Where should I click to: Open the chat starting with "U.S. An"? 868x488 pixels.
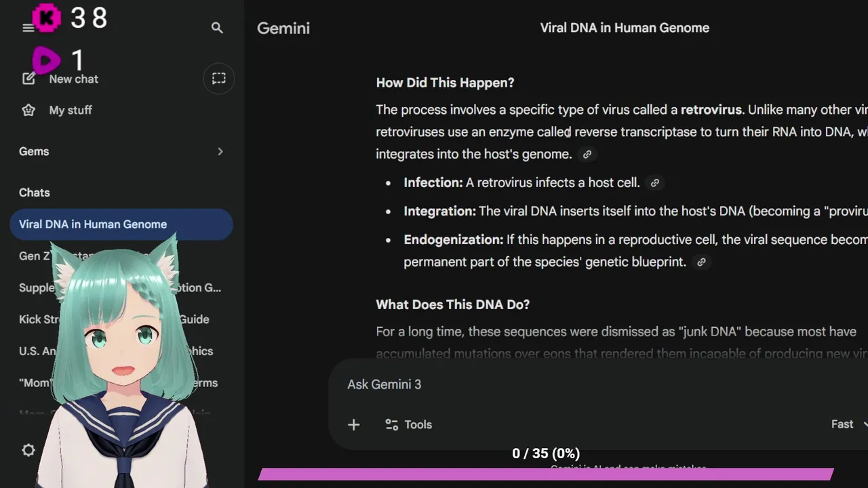(37, 351)
